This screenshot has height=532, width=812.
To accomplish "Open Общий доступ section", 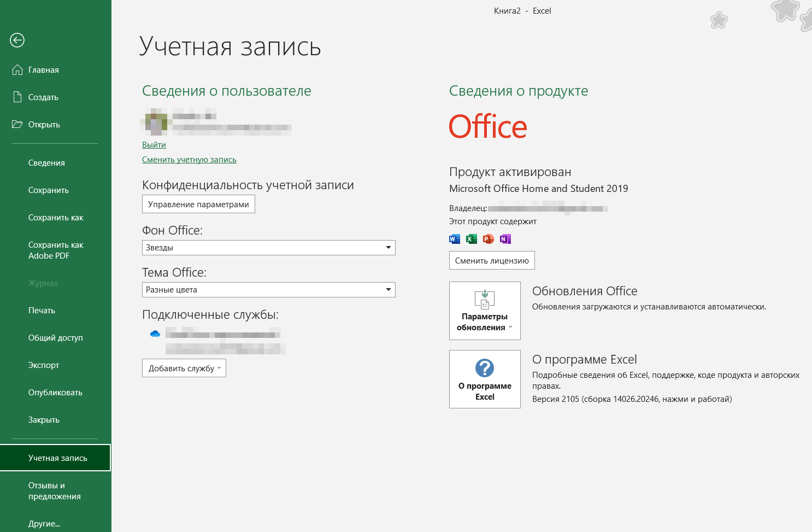I will click(x=55, y=337).
